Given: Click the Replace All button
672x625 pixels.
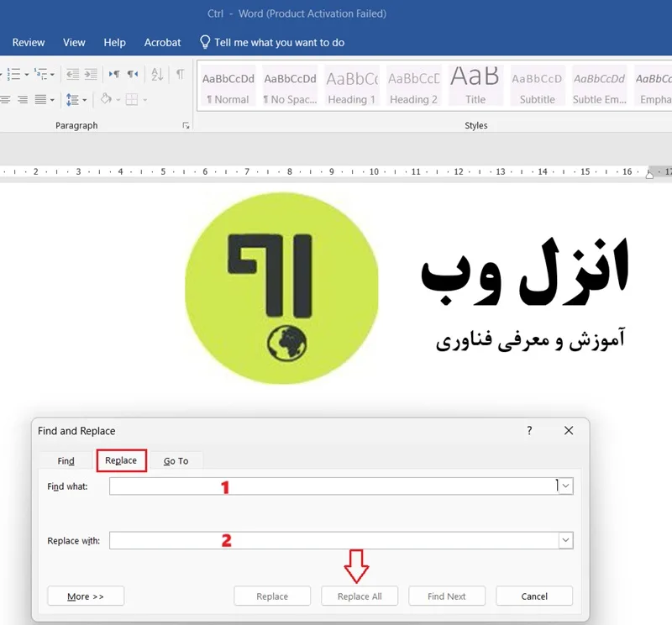Looking at the screenshot, I should pos(360,596).
